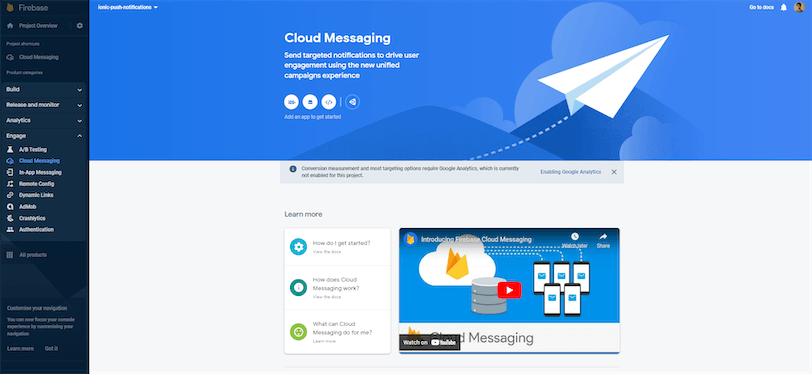Click Go to docs link

tap(761, 7)
